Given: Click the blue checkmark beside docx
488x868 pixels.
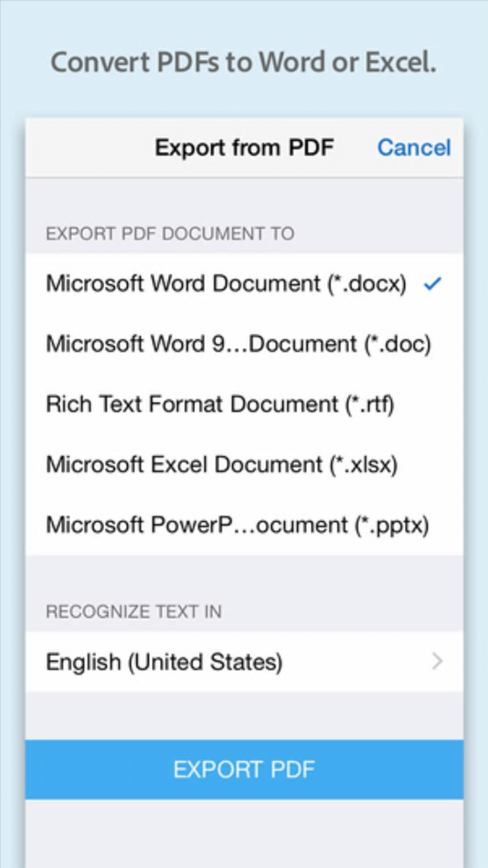Looking at the screenshot, I should coord(433,284).
